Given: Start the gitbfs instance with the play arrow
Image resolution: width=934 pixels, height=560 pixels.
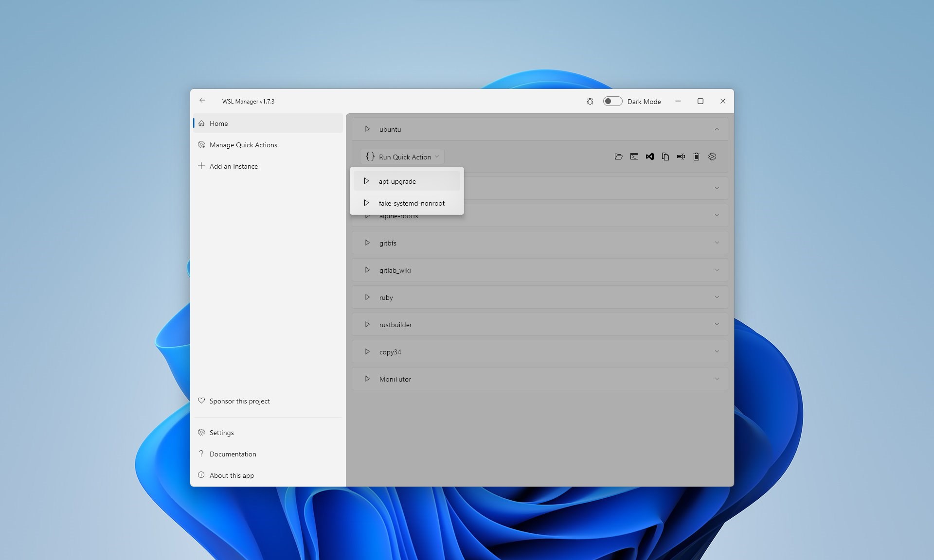Looking at the screenshot, I should point(367,243).
